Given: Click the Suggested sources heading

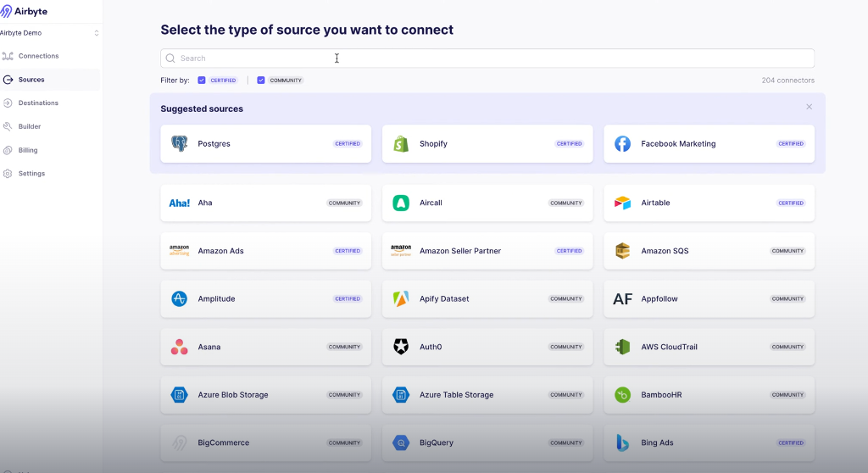Looking at the screenshot, I should [x=202, y=109].
